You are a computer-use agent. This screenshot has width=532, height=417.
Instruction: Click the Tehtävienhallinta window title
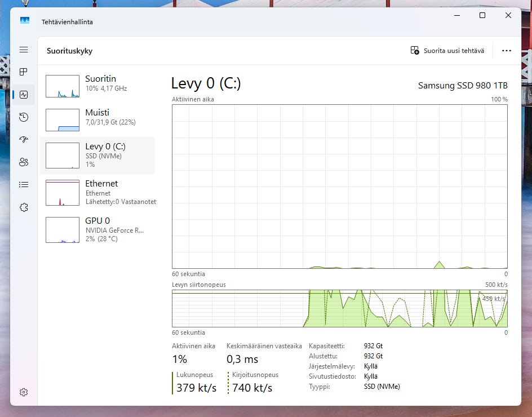click(x=67, y=22)
